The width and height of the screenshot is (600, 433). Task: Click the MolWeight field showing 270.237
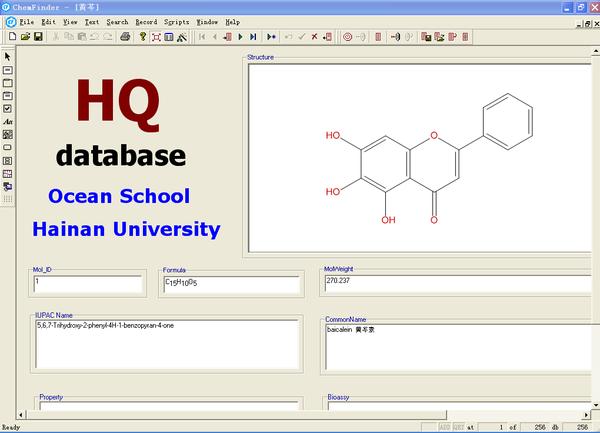pyautogui.click(x=458, y=283)
